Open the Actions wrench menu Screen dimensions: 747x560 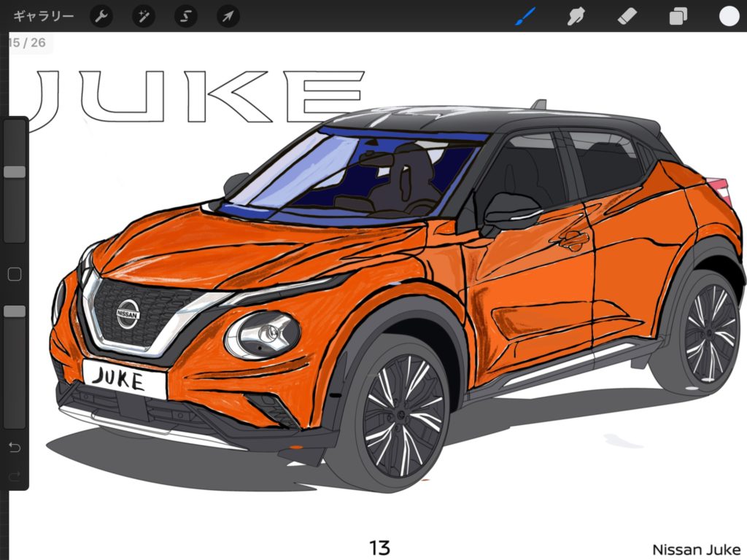tap(101, 17)
